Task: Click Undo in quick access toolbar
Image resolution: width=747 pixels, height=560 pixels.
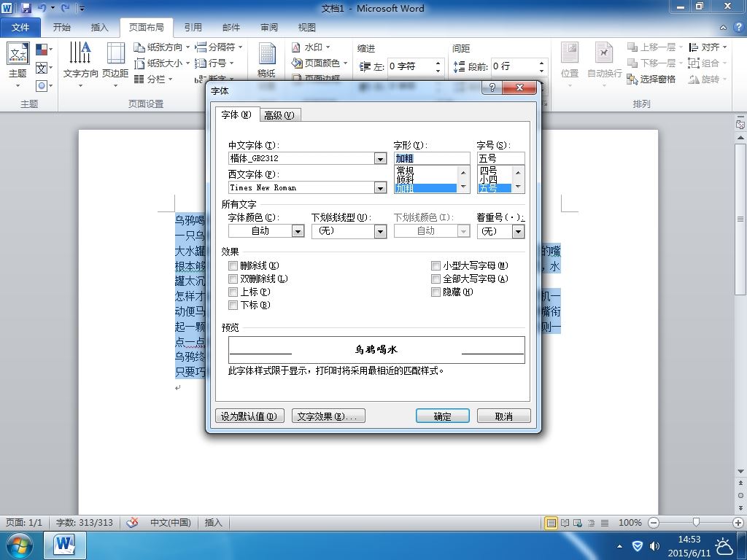Action: (x=42, y=8)
